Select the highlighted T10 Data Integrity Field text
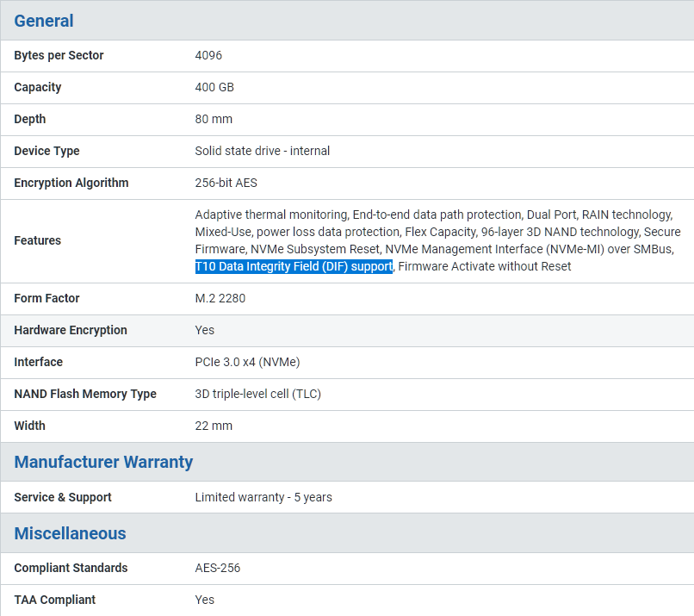The width and height of the screenshot is (694, 616). (x=293, y=266)
